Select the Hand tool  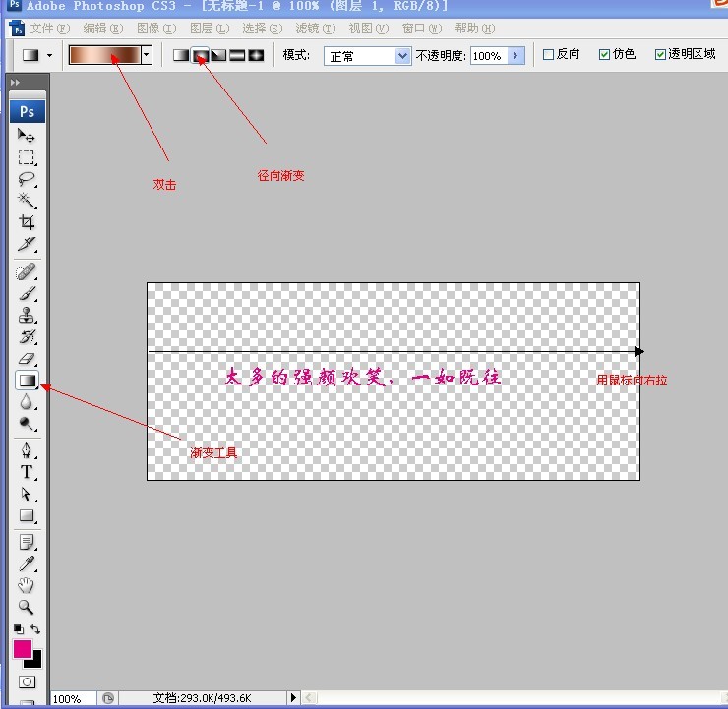pyautogui.click(x=26, y=585)
